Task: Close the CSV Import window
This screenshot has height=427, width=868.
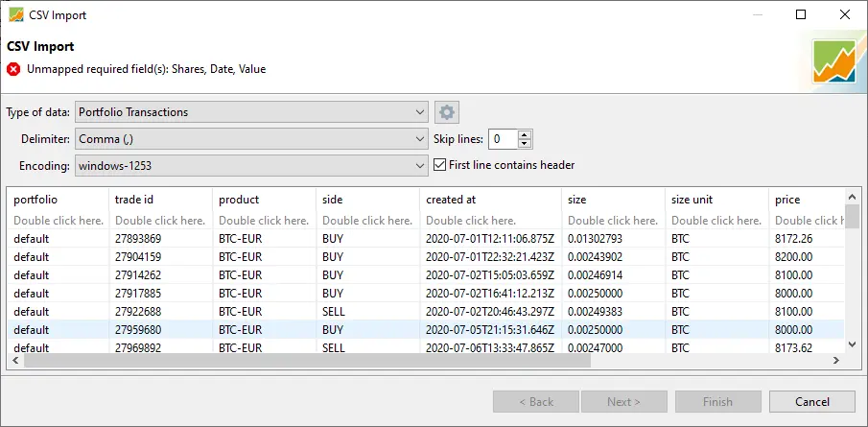Action: (x=845, y=15)
